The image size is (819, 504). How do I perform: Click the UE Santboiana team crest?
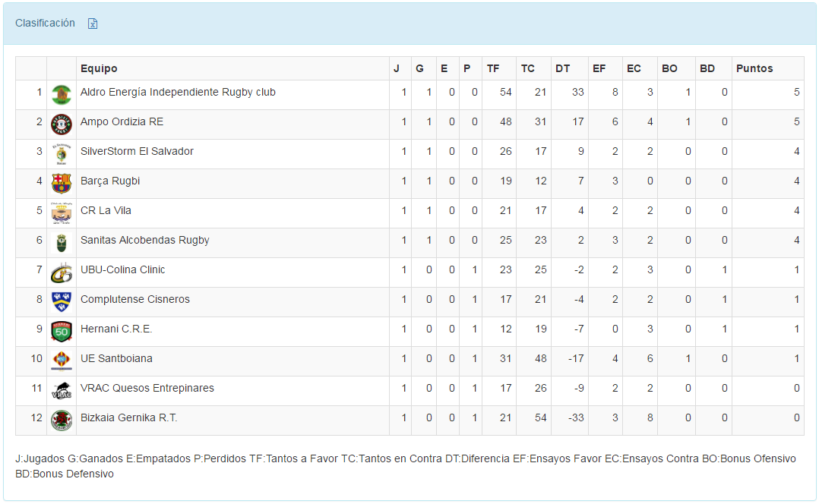coord(61,361)
